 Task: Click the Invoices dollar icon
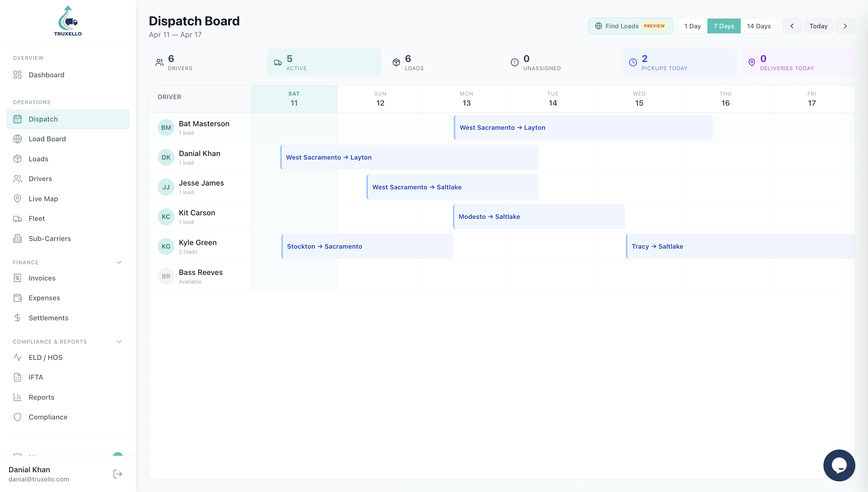coord(18,278)
